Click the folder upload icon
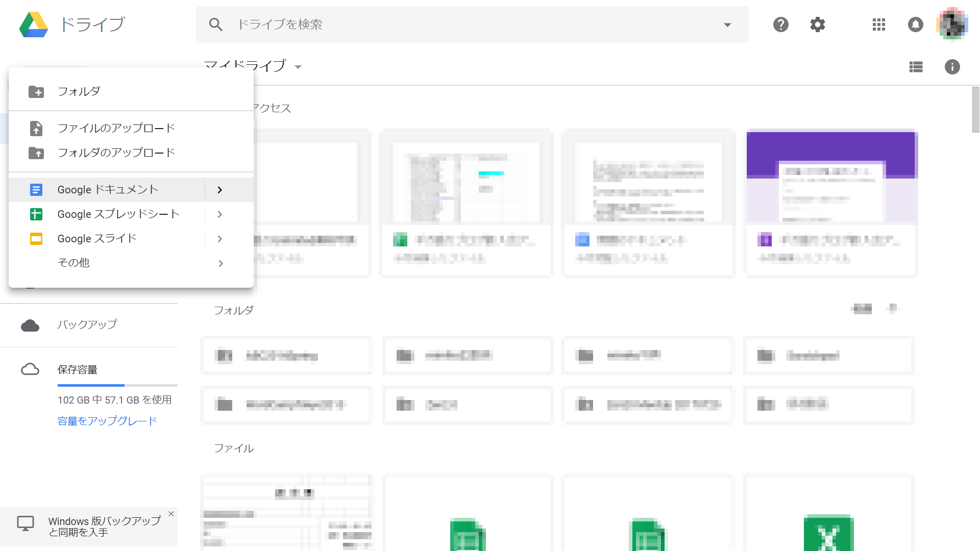This screenshot has width=980, height=551. pyautogui.click(x=36, y=153)
